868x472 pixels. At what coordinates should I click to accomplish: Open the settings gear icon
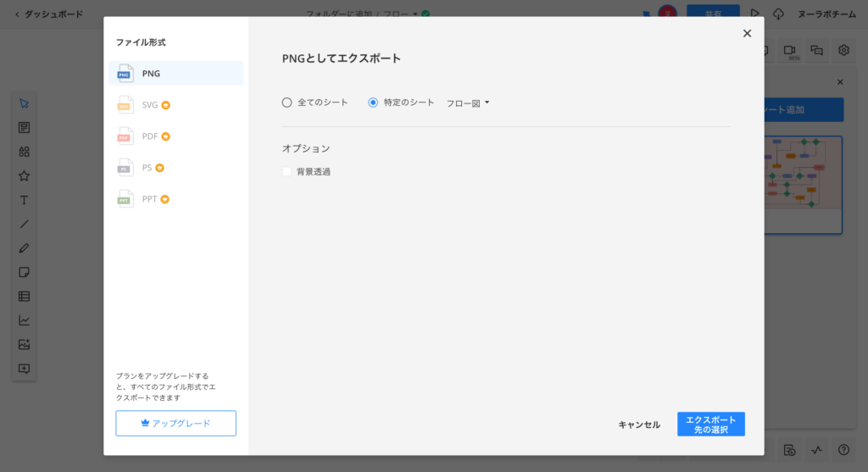843,50
